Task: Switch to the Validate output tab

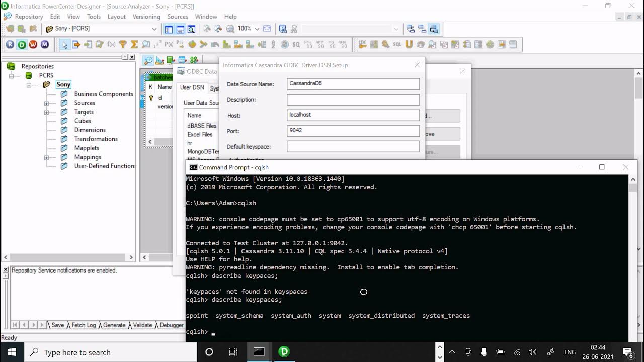Action: (x=142, y=325)
